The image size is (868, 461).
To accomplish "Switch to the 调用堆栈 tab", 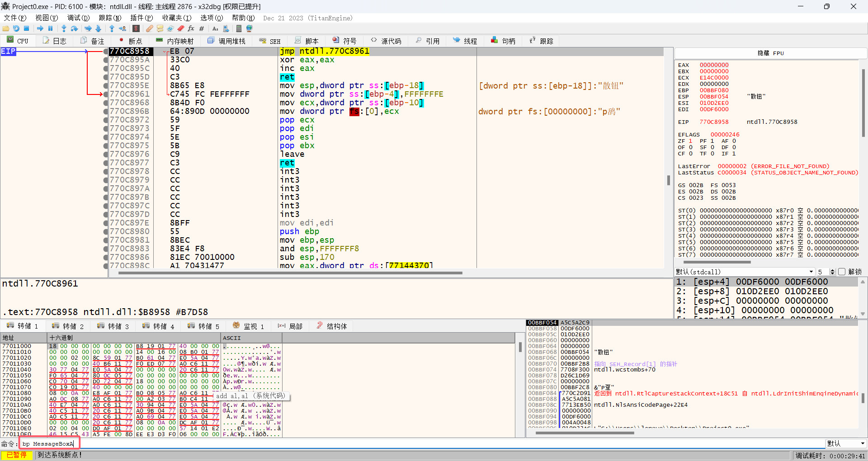I will [226, 41].
